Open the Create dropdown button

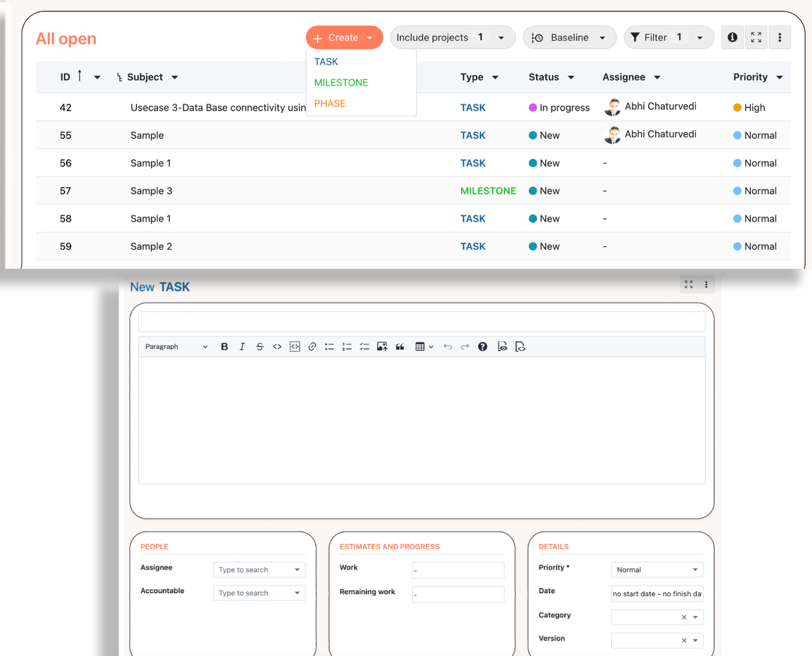point(344,38)
